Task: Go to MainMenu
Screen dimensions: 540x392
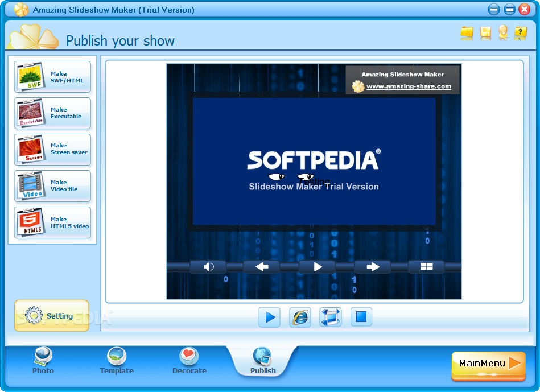Action: (488, 366)
